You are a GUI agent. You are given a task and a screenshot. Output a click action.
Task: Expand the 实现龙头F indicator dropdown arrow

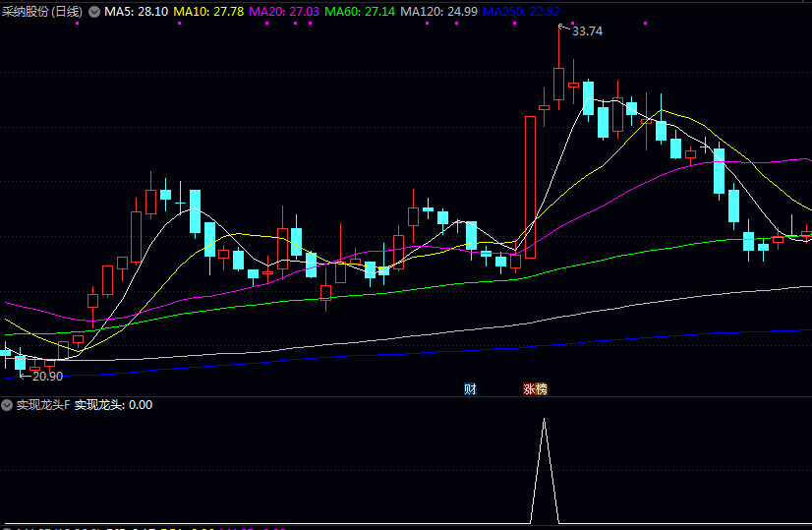[7, 405]
